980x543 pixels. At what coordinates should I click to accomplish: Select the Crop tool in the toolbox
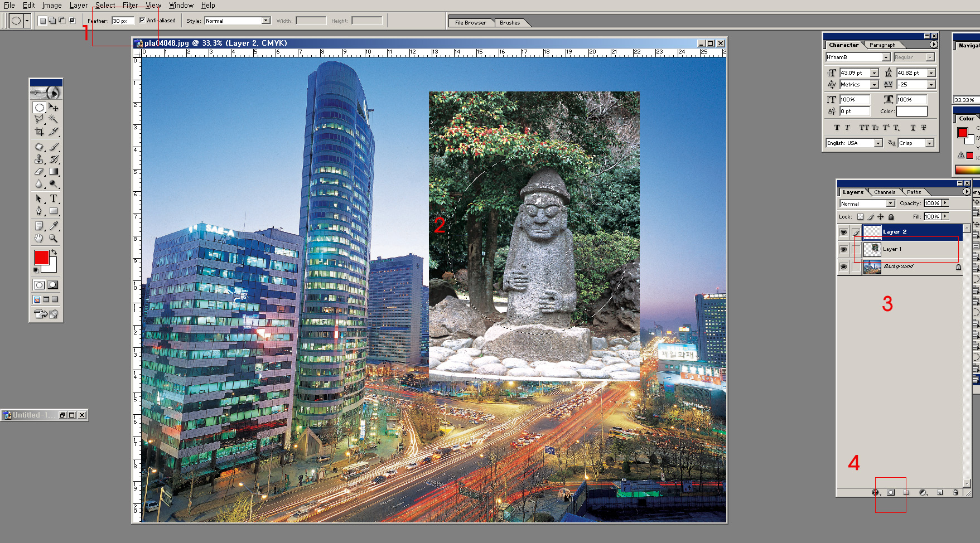tap(39, 132)
